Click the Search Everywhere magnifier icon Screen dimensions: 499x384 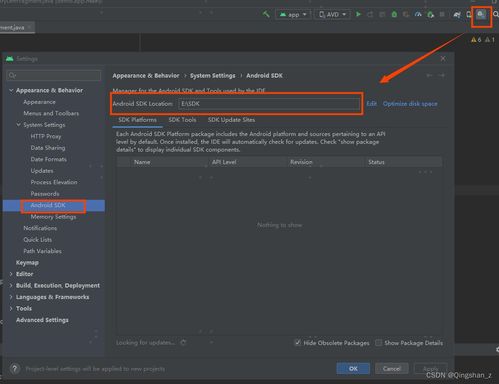496,14
